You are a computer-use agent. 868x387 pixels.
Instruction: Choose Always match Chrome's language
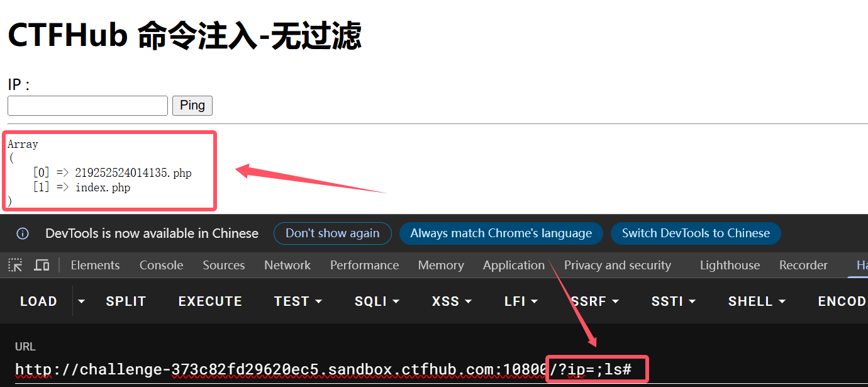(x=501, y=233)
